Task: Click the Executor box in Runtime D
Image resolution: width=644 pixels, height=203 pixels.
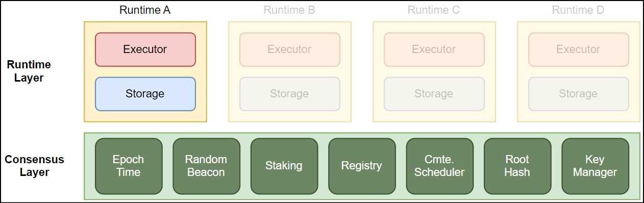Action: (578, 49)
